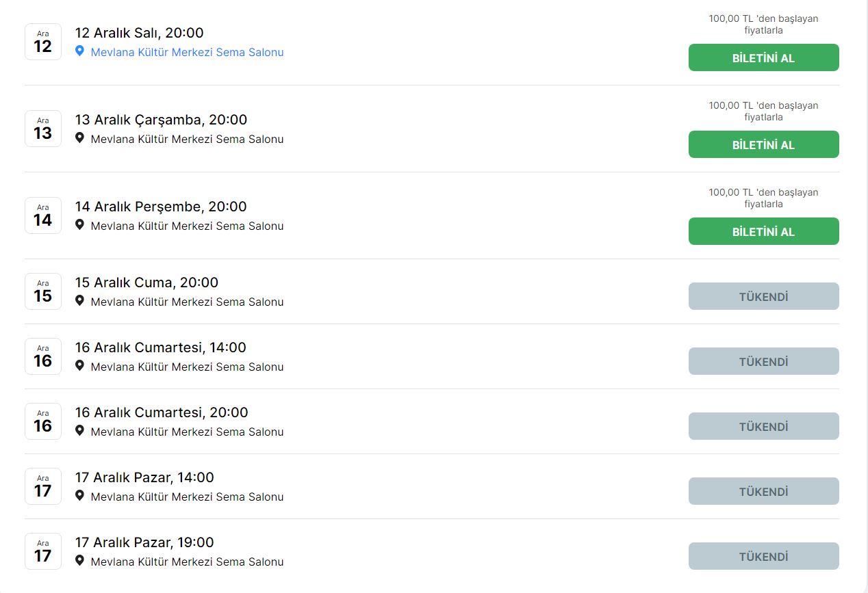Select the Ara 14 calendar badge
Viewport: 868px width, 593px height.
coord(43,215)
